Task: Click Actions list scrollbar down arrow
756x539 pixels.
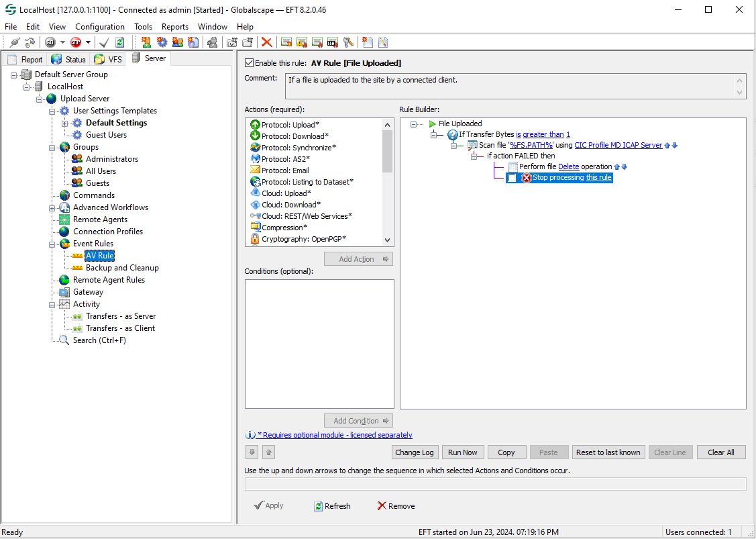Action: (x=387, y=240)
